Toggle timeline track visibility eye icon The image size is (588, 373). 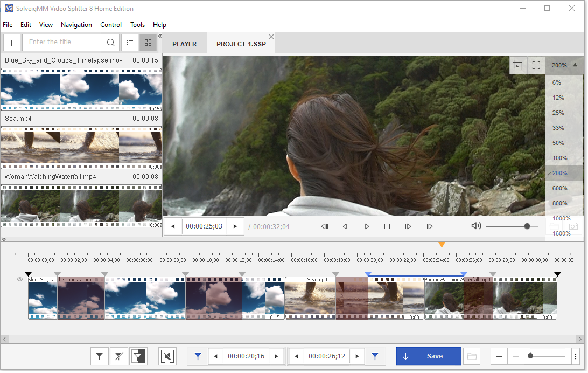(x=20, y=280)
